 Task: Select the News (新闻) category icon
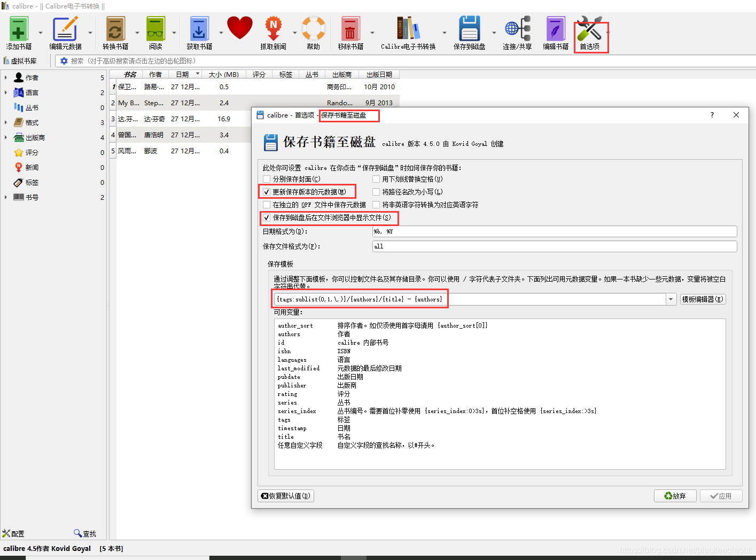19,167
